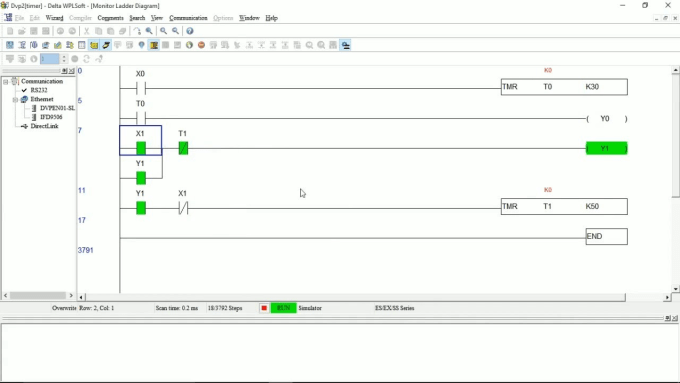This screenshot has height=383, width=680.
Task: Open the Wizard menu
Action: [54, 18]
